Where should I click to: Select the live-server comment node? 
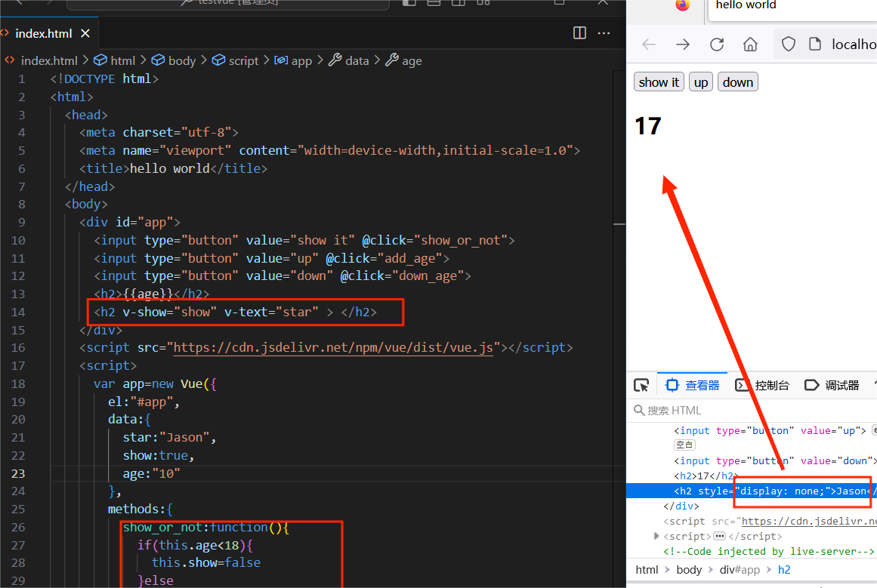[x=768, y=551]
